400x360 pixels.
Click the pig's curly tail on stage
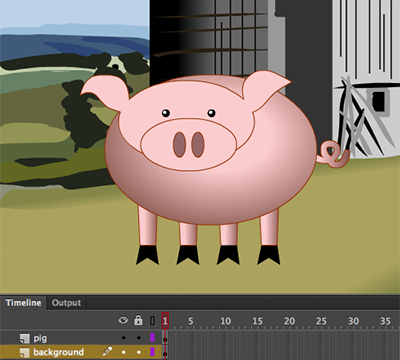[332, 153]
